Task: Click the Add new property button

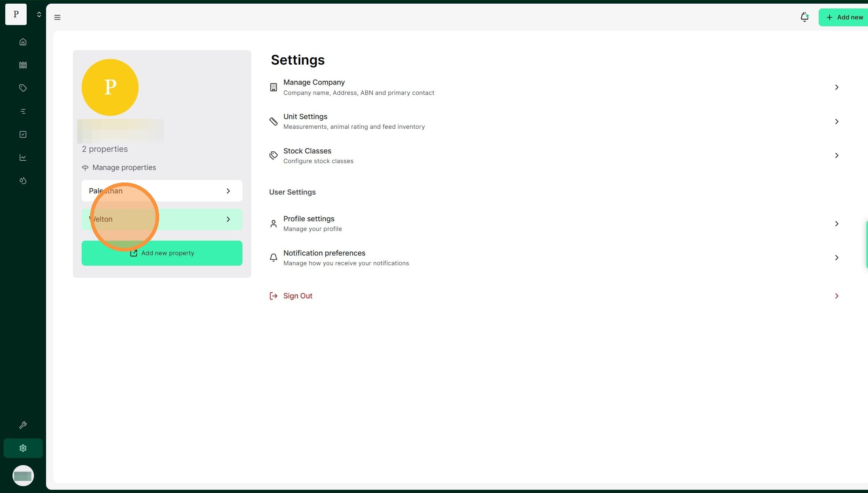Action: click(162, 253)
